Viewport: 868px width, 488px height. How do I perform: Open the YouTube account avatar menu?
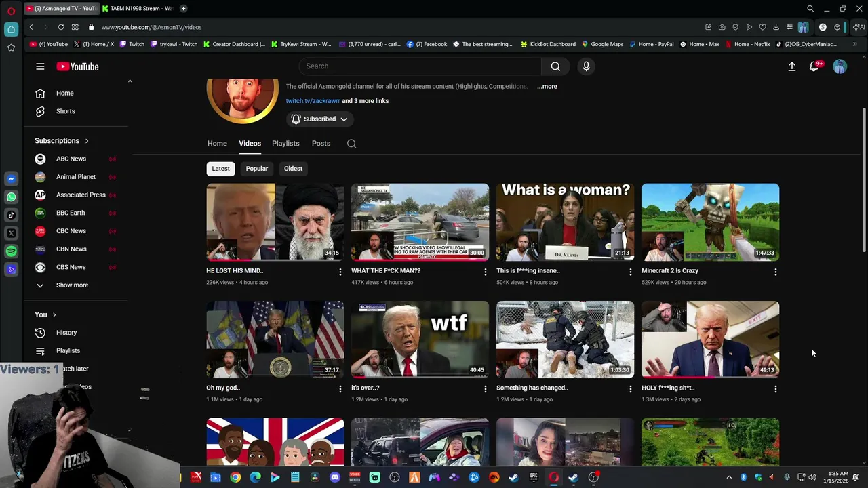click(x=840, y=66)
